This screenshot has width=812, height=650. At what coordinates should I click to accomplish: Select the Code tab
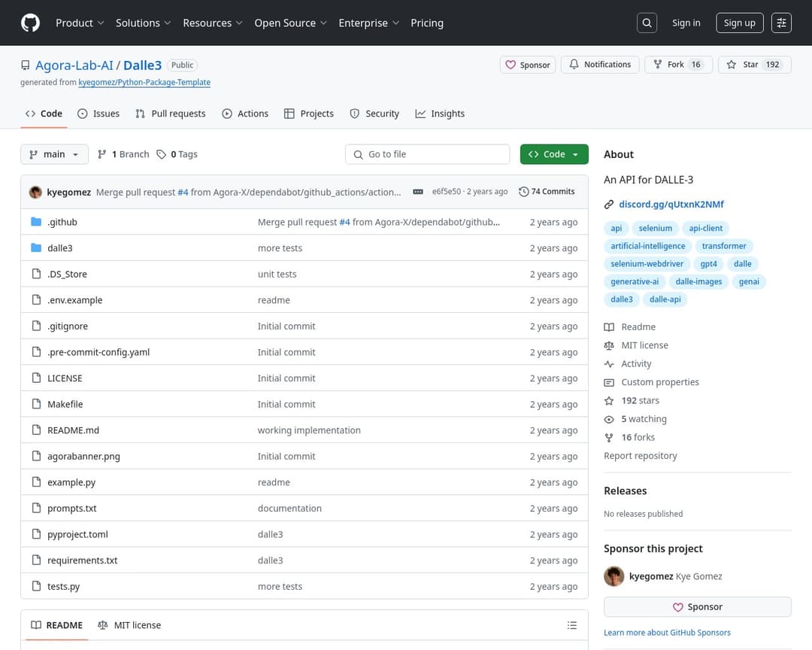tap(44, 114)
